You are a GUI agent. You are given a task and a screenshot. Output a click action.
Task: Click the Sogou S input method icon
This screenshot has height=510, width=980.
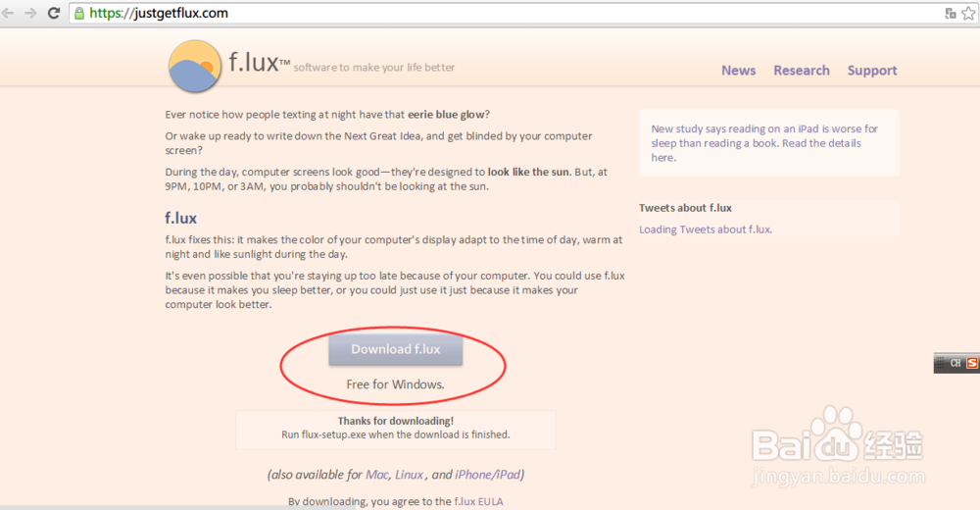pyautogui.click(x=972, y=363)
